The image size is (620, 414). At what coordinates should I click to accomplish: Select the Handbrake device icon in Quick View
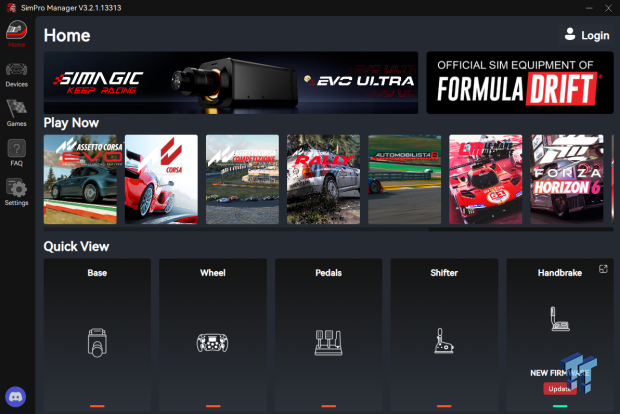560,319
